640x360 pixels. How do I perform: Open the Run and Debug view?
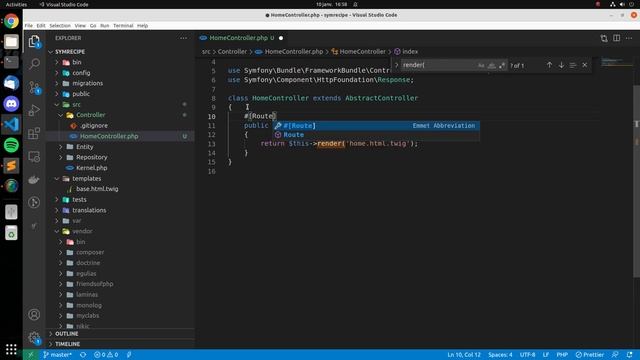click(34, 110)
